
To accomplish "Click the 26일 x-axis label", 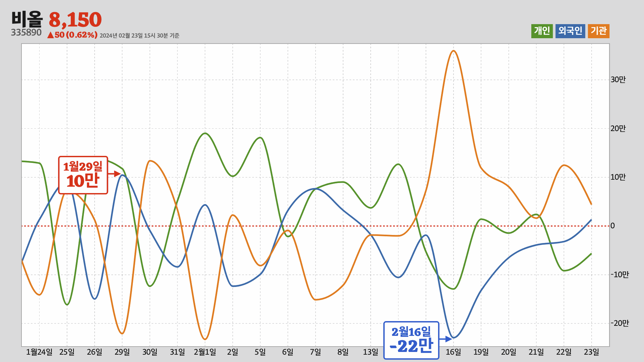I will pos(95,352).
